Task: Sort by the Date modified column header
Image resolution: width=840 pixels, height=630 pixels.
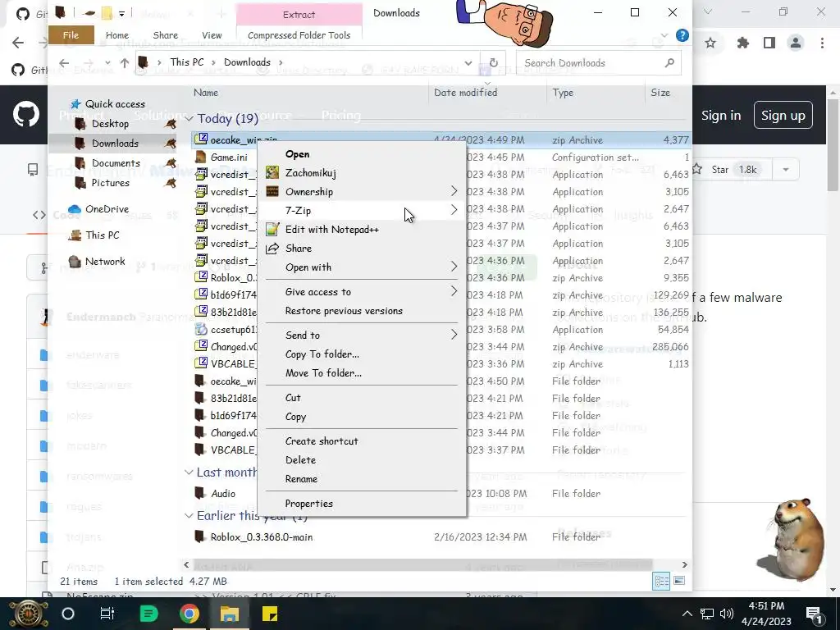Action: coord(466,93)
